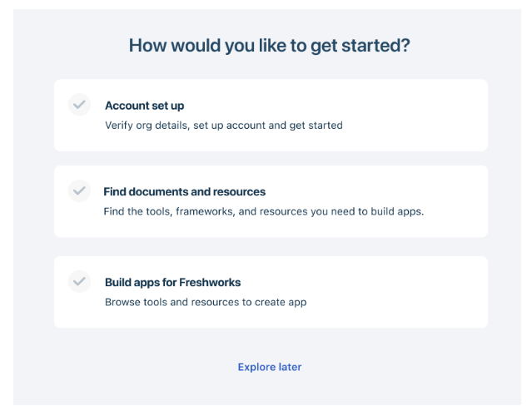Click the checkmark icon beside Find documents and resources

click(79, 191)
